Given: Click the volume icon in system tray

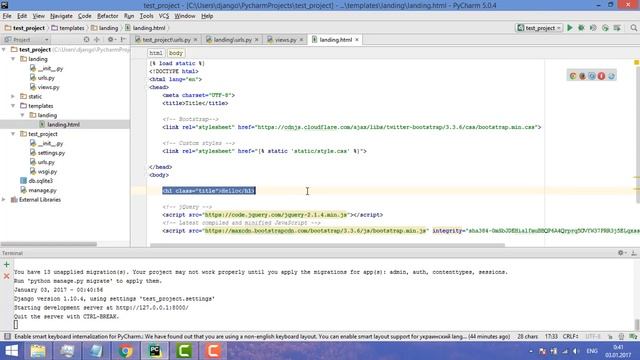Looking at the screenshot, I should [576, 351].
